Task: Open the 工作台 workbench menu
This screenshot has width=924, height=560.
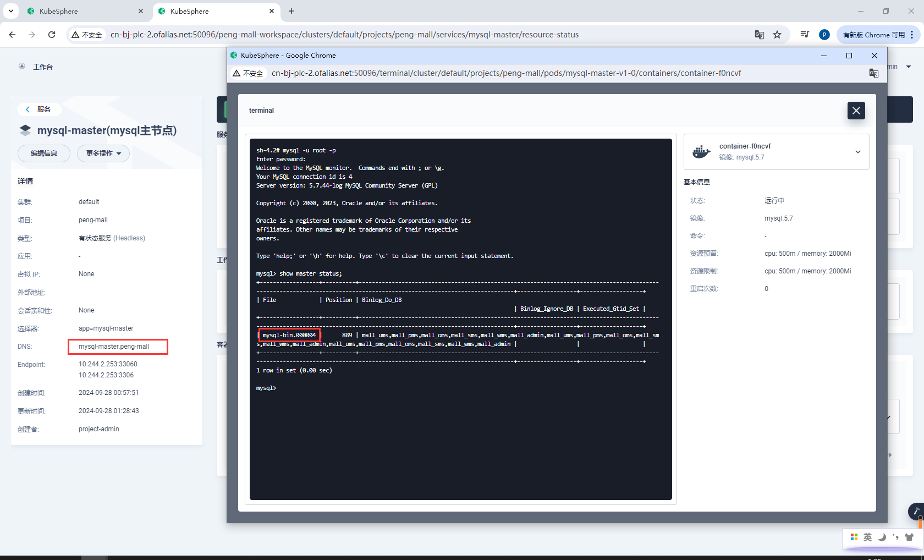Action: tap(43, 67)
